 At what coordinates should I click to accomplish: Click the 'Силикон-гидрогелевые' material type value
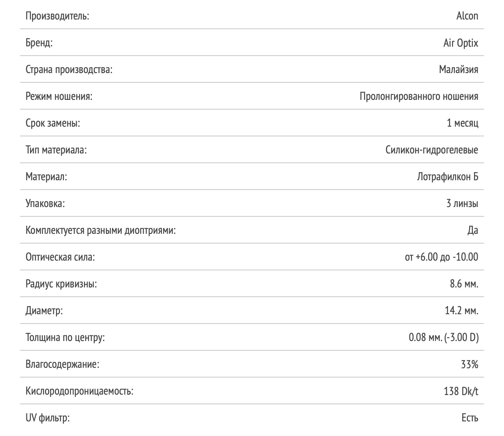click(x=432, y=150)
